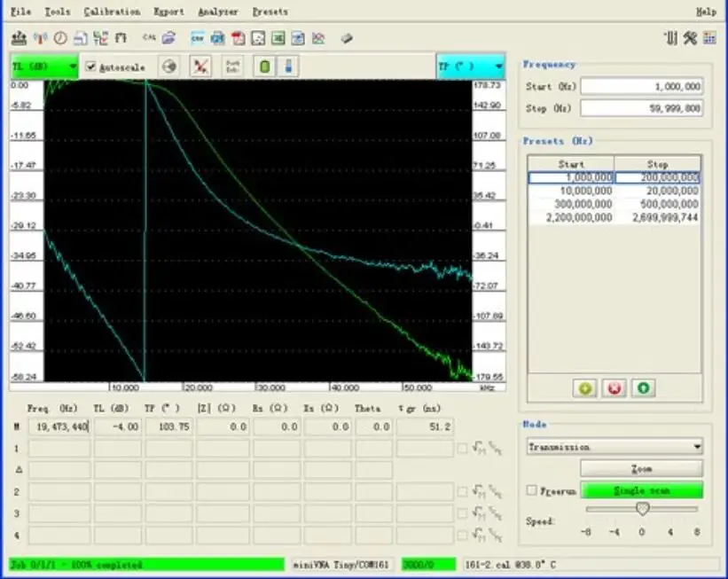This screenshot has width=728, height=579.
Task: Click the small text button beside crossed icon
Action: 232,67
